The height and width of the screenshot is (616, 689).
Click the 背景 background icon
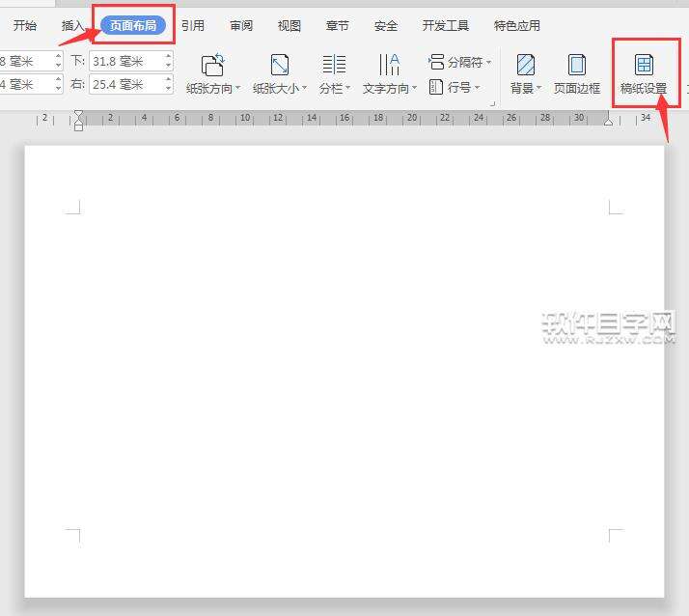(x=526, y=65)
